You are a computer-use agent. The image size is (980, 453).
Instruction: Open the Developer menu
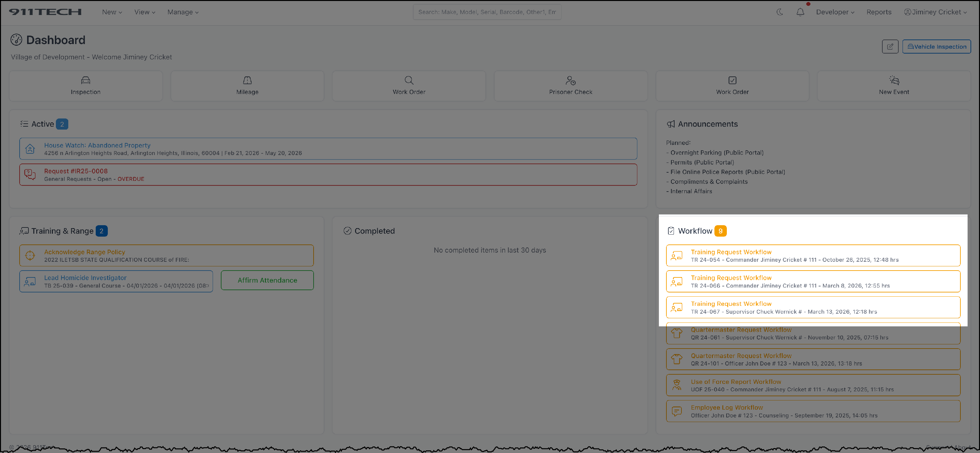[835, 12]
